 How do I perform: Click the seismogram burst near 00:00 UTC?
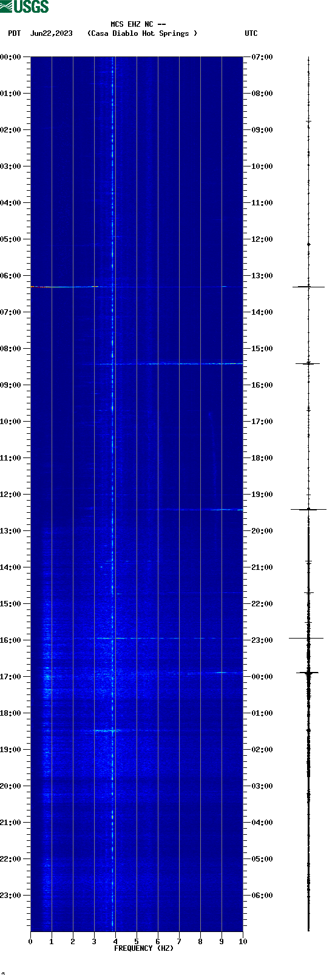308,673
